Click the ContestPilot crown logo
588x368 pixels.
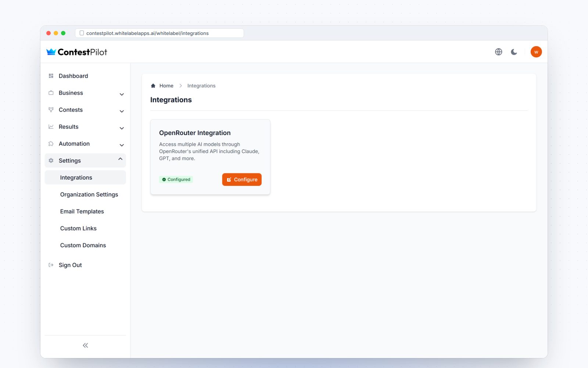tap(51, 52)
